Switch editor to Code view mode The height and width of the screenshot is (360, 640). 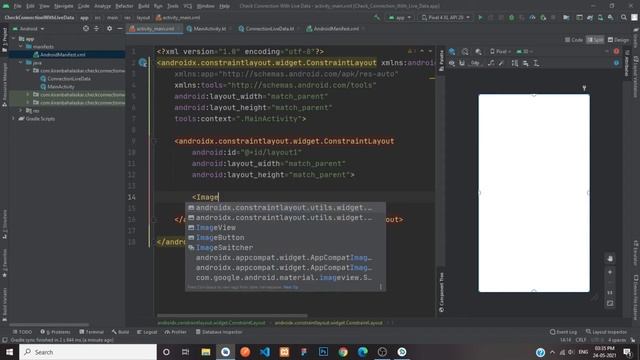(574, 40)
